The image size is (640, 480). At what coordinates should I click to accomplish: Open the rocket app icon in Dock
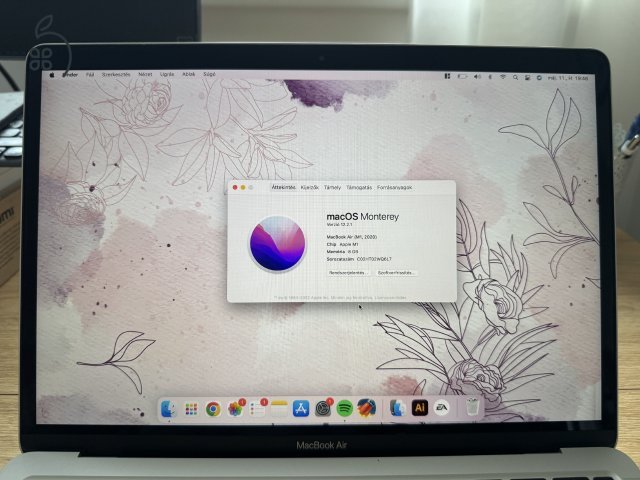coord(367,408)
